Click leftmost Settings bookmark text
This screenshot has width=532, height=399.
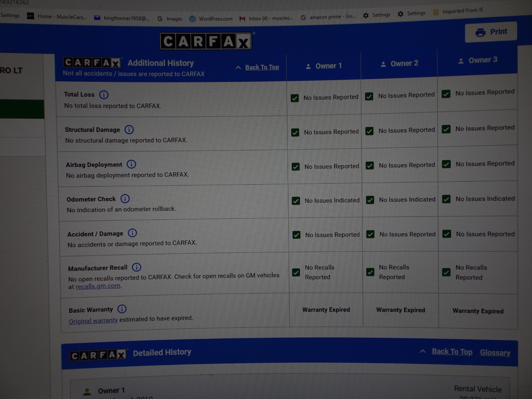point(10,15)
